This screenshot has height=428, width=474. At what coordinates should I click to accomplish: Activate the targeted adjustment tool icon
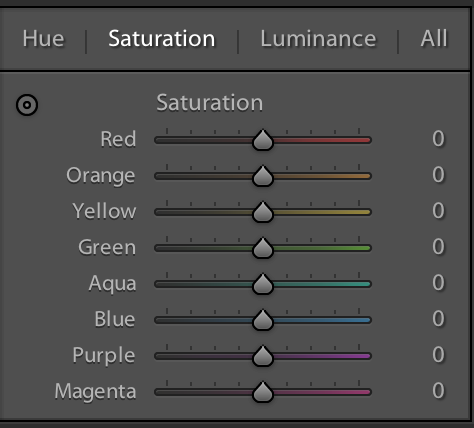[27, 105]
